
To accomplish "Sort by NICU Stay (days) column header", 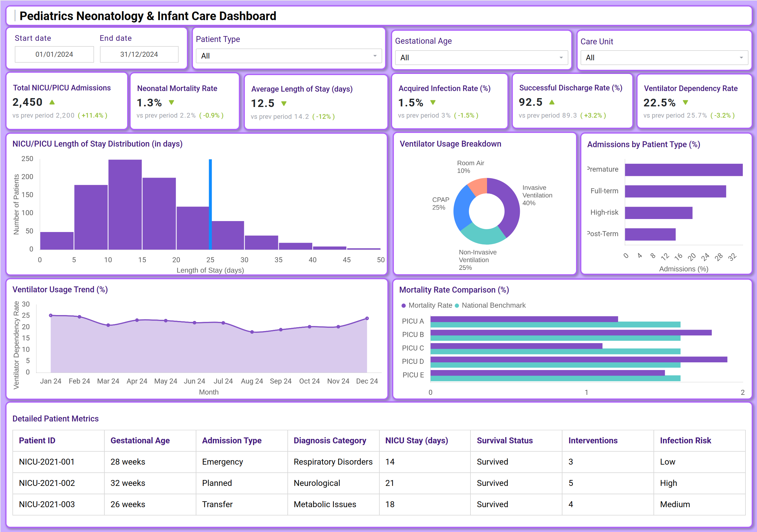I will 425,441.
